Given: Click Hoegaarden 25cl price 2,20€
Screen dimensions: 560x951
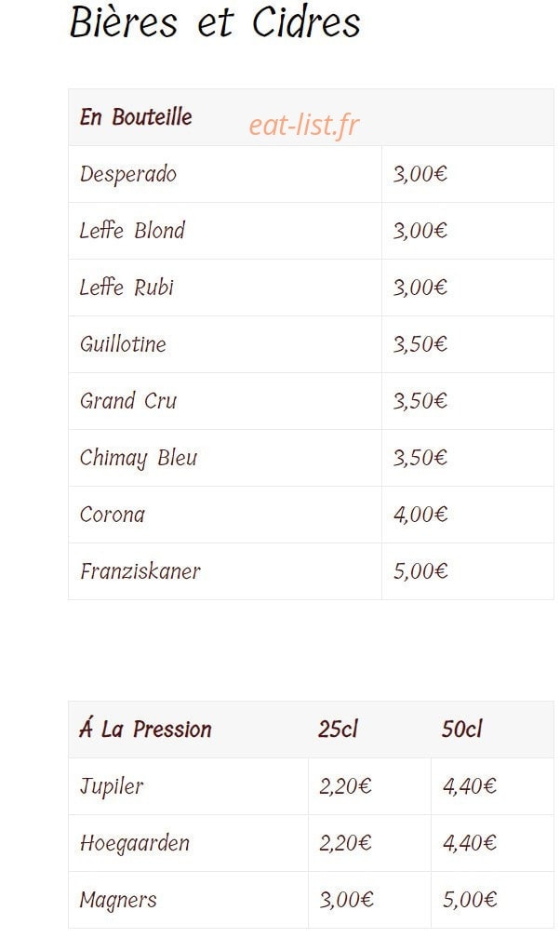Looking at the screenshot, I should (x=345, y=844).
